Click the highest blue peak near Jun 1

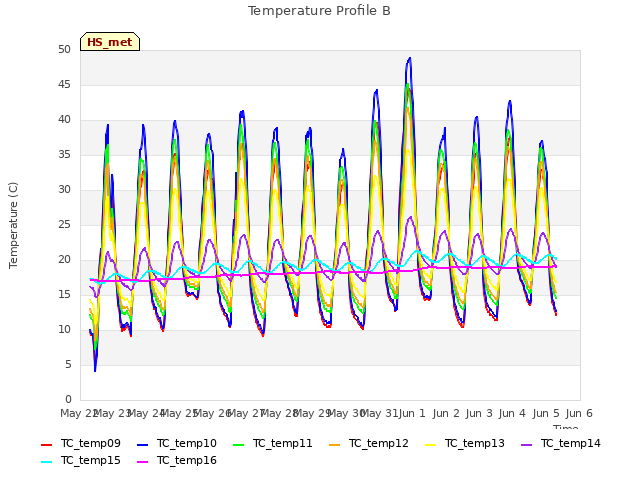tap(409, 58)
